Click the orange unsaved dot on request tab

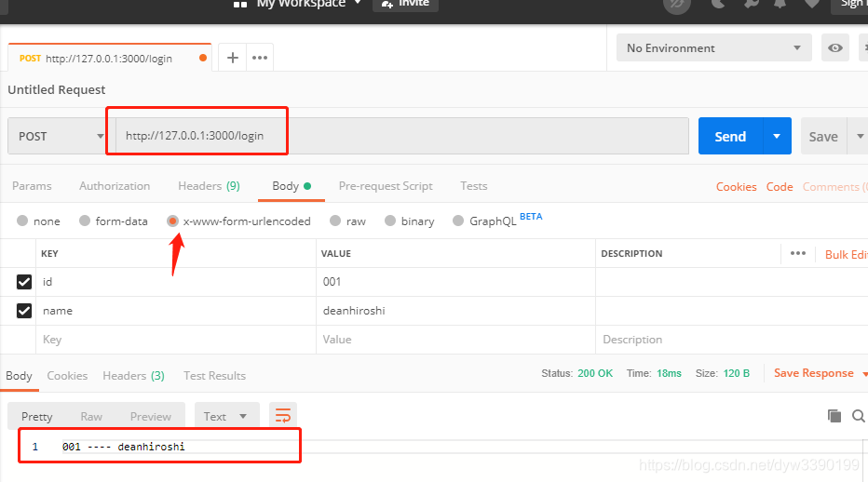pos(203,58)
